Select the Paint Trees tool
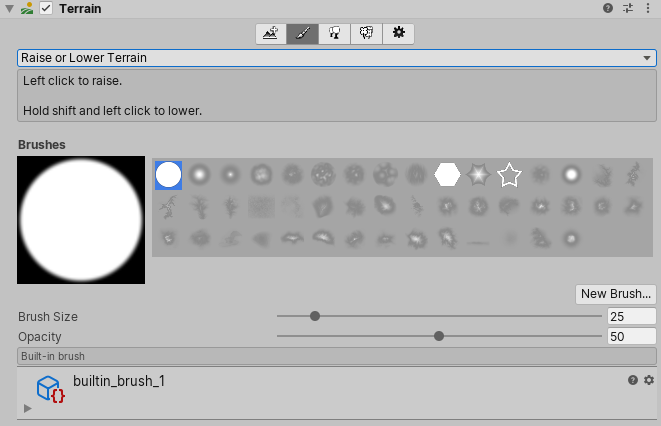 (x=334, y=33)
